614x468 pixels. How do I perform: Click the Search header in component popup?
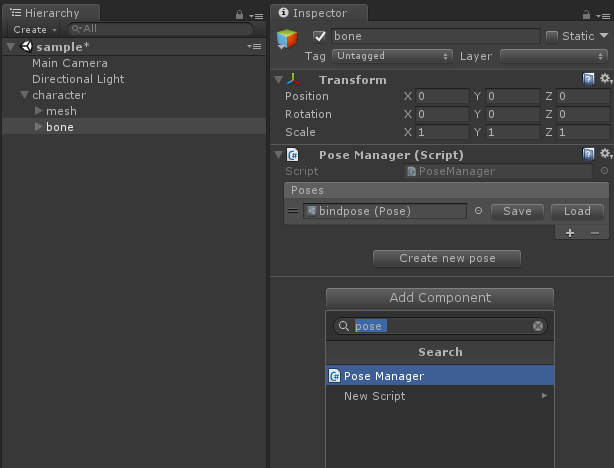[440, 352]
